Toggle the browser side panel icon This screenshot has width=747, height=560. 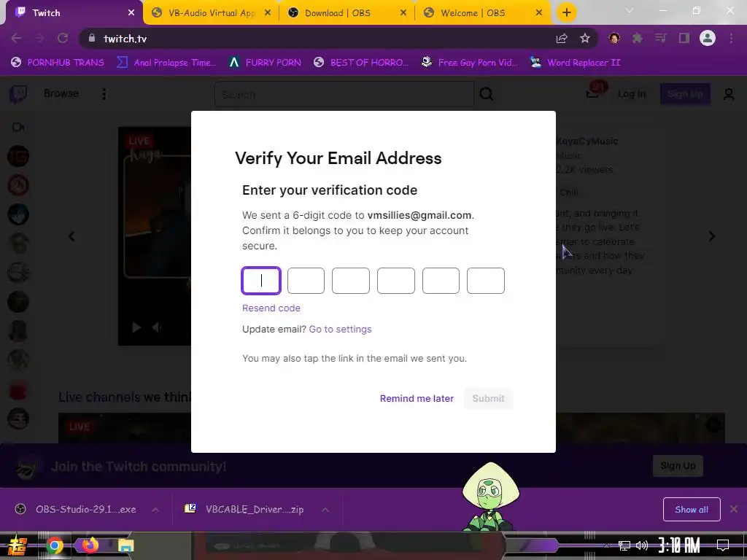coord(684,38)
